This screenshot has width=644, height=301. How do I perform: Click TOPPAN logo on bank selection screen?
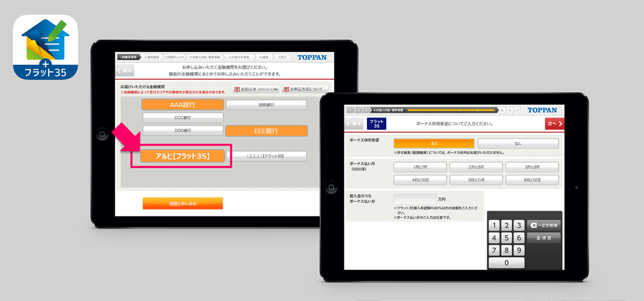point(313,57)
